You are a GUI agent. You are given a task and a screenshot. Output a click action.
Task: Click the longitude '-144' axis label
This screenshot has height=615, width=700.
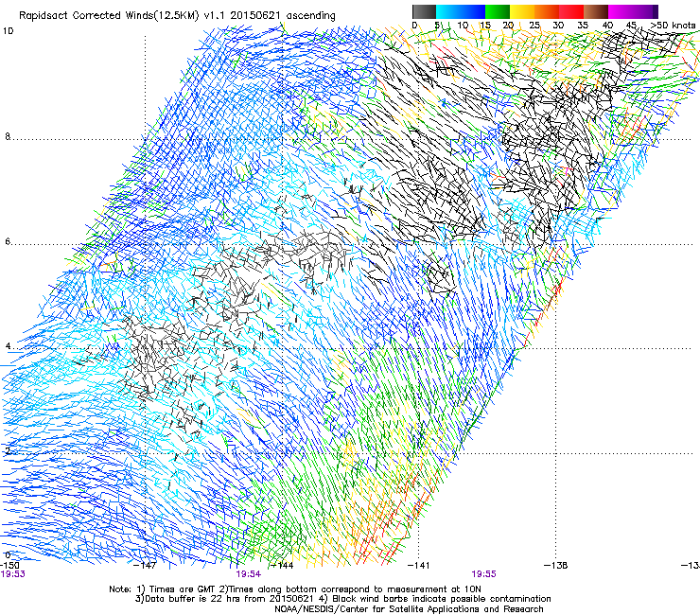pyautogui.click(x=283, y=566)
